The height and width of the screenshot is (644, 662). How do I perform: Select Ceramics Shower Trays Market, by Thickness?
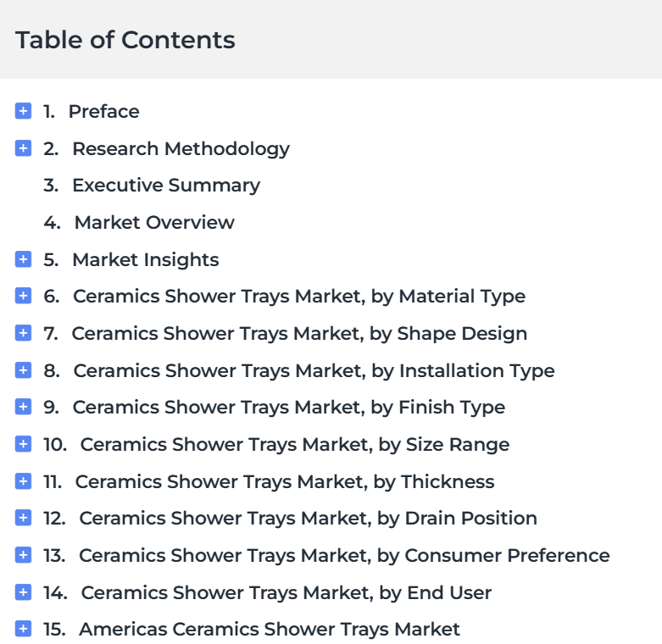285,481
